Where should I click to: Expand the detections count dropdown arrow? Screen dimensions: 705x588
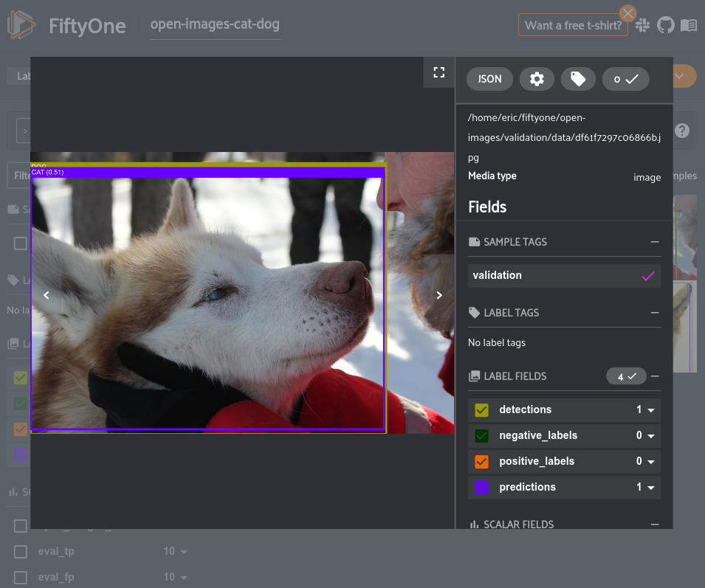point(651,410)
